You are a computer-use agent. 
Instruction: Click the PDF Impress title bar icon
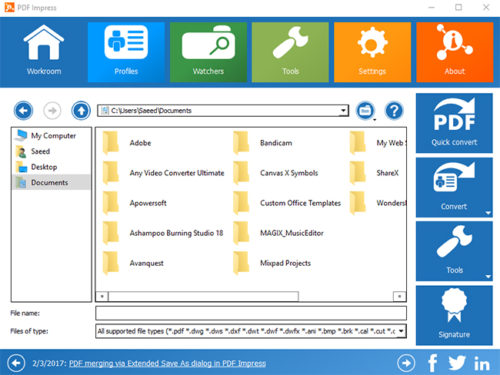[9, 7]
